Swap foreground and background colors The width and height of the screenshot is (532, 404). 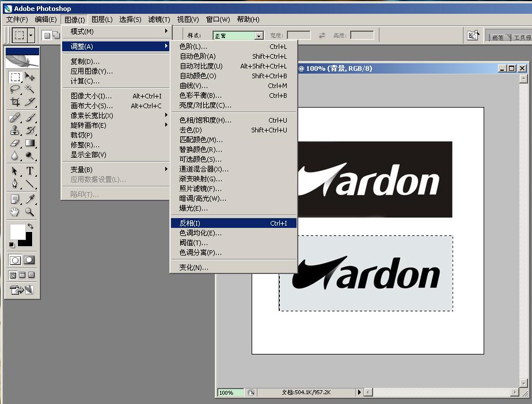[x=31, y=226]
